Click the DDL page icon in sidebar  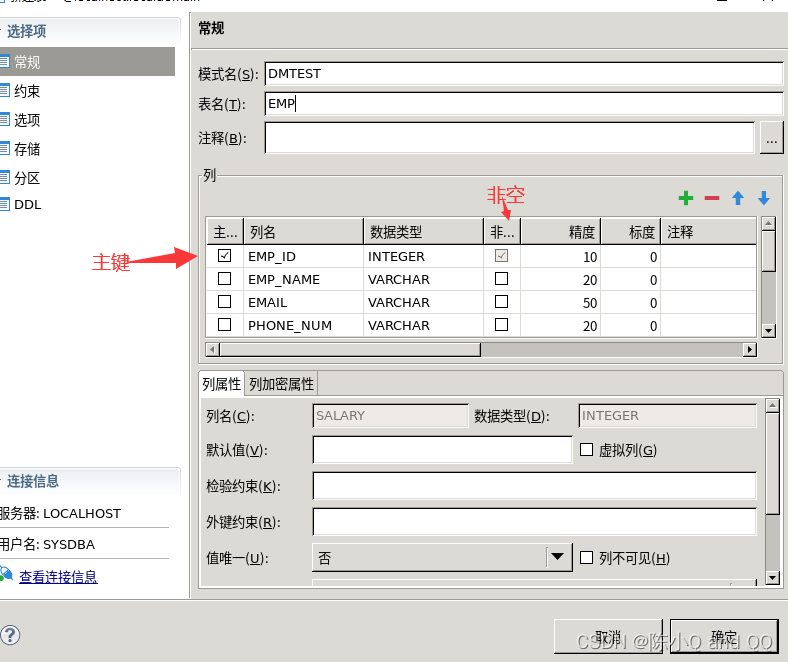click(5, 205)
